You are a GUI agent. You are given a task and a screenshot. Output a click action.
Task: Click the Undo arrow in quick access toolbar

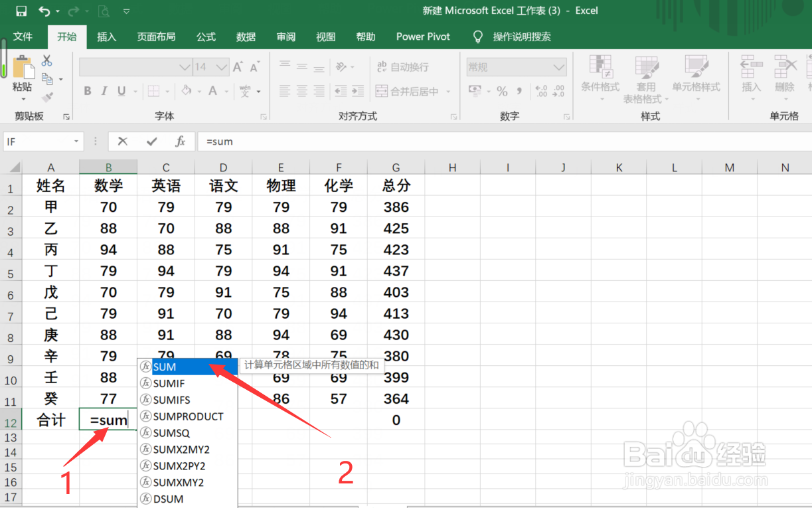point(44,11)
